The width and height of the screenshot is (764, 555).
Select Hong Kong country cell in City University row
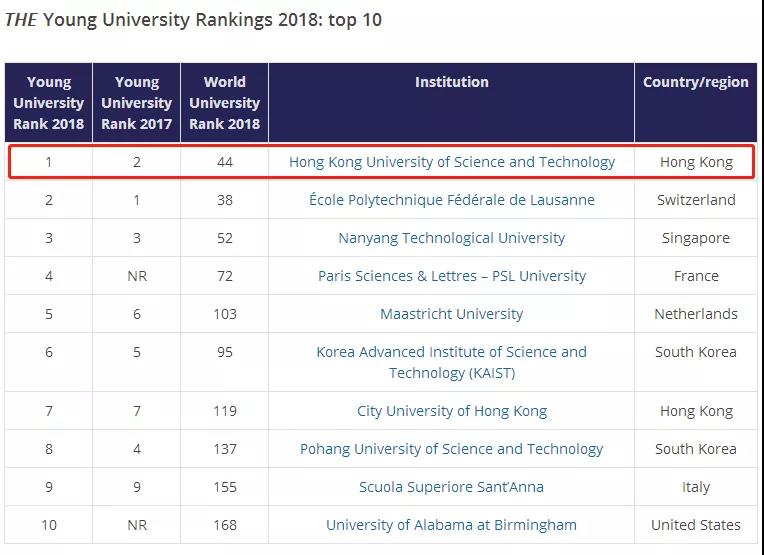pos(696,411)
